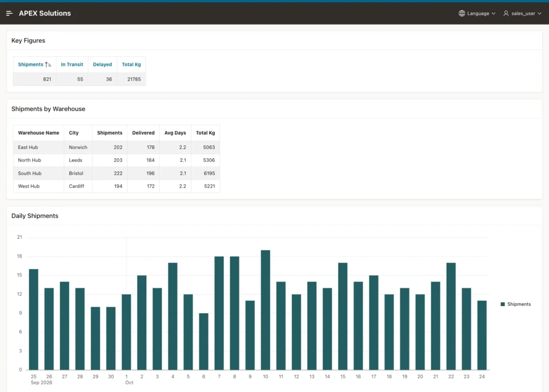This screenshot has height=392, width=549.
Task: Click South Hub total kg 6195
Action: [209, 173]
